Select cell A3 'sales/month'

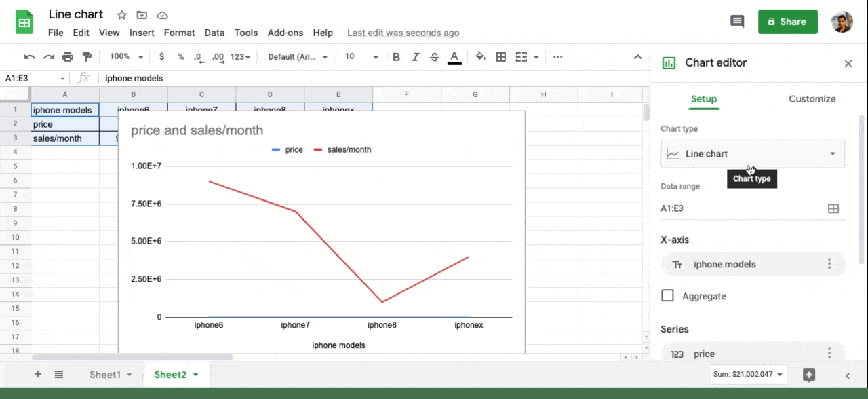[x=65, y=138]
